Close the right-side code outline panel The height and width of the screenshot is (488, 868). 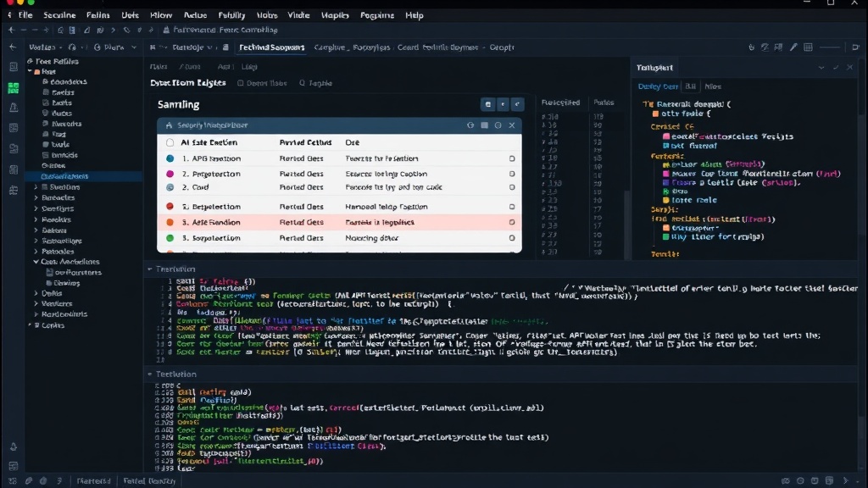click(x=849, y=68)
